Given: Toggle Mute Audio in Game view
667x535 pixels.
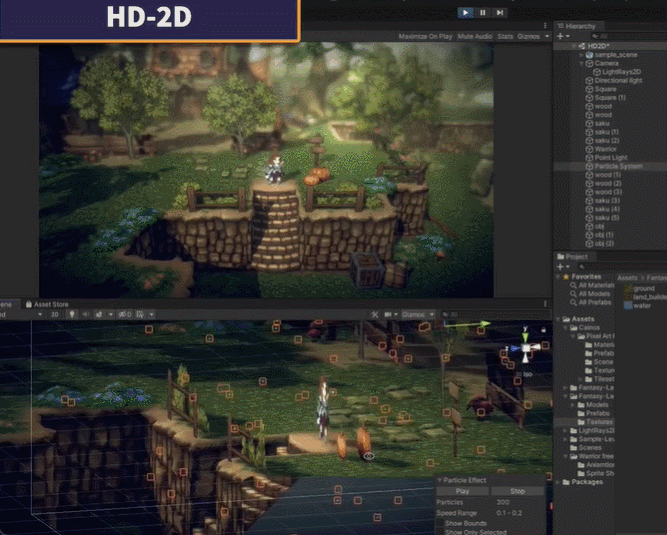Looking at the screenshot, I should [x=474, y=36].
